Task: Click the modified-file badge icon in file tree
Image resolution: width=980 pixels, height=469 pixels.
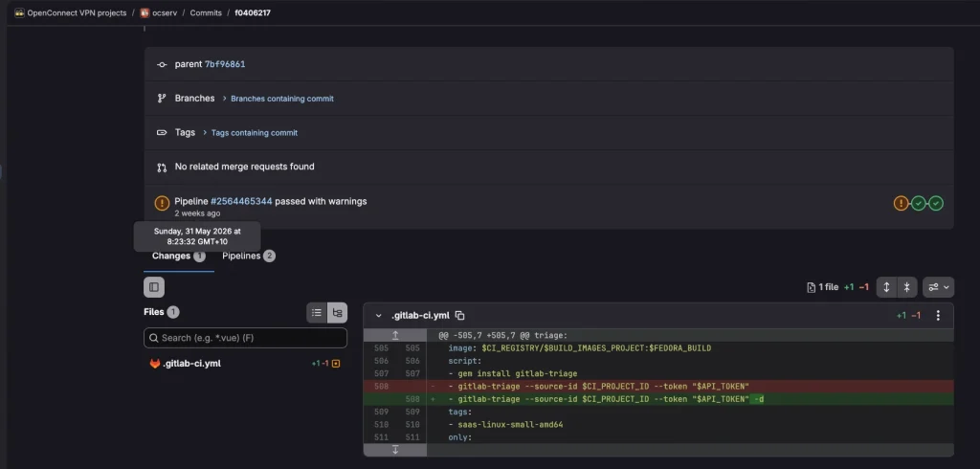Action: (336, 364)
